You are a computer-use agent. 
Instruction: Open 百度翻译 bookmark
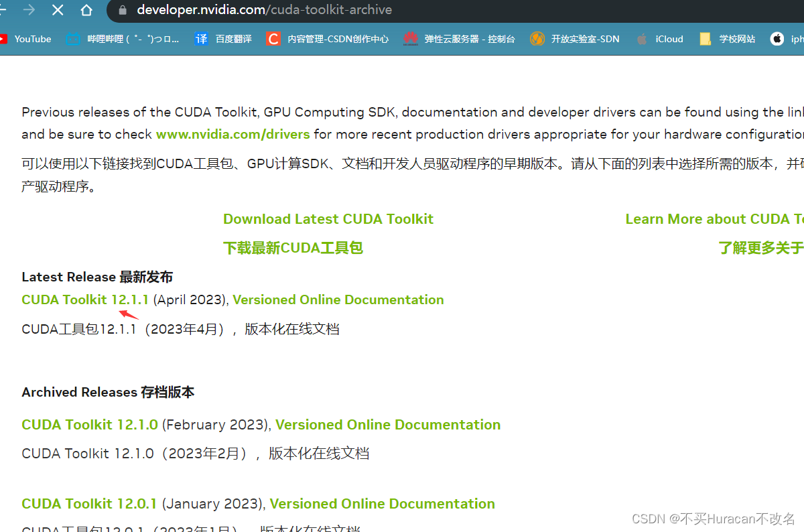coord(223,39)
